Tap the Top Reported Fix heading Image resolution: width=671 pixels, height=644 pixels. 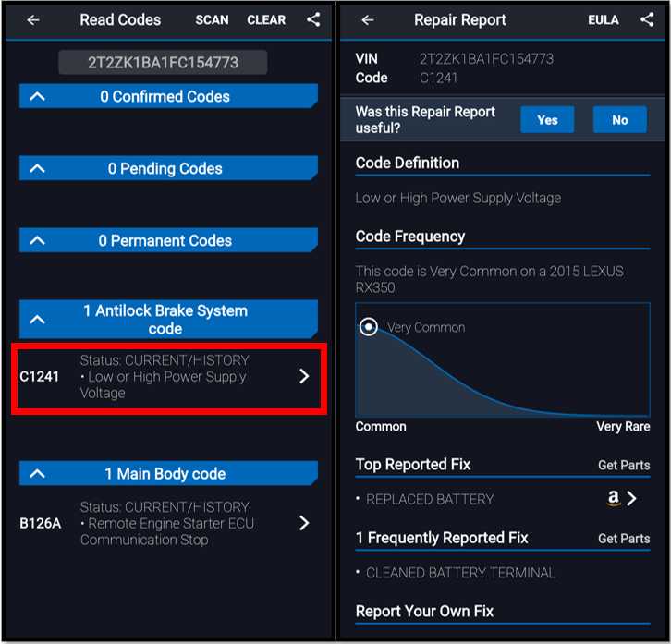coord(413,464)
